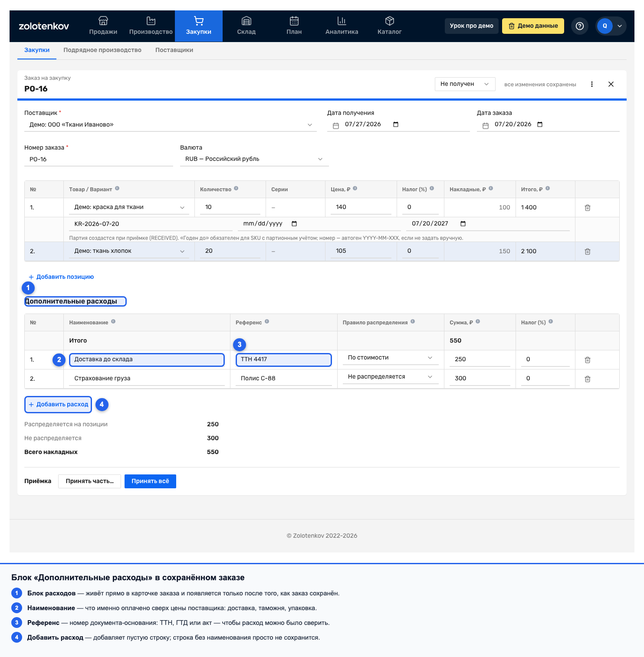The width and height of the screenshot is (644, 657).
Task: Click the Принять часть… button
Action: tap(89, 481)
